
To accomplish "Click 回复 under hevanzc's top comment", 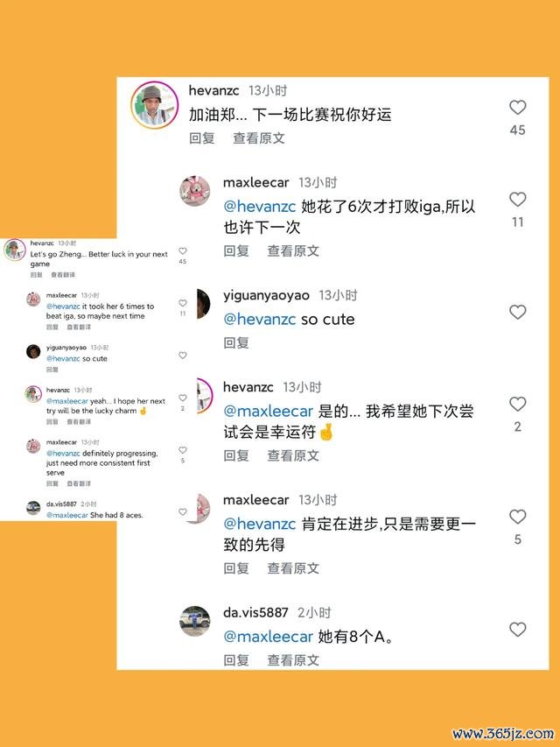I will tap(202, 138).
